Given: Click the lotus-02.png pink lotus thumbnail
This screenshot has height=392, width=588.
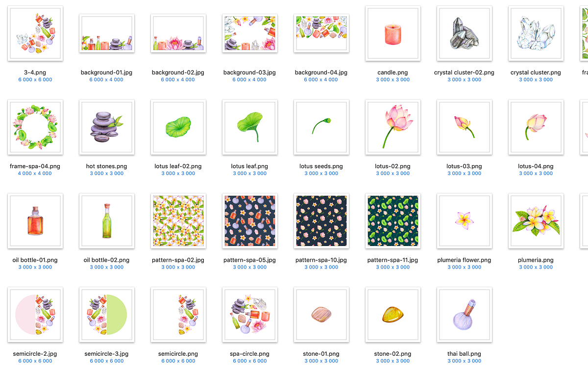Looking at the screenshot, I should click(393, 127).
